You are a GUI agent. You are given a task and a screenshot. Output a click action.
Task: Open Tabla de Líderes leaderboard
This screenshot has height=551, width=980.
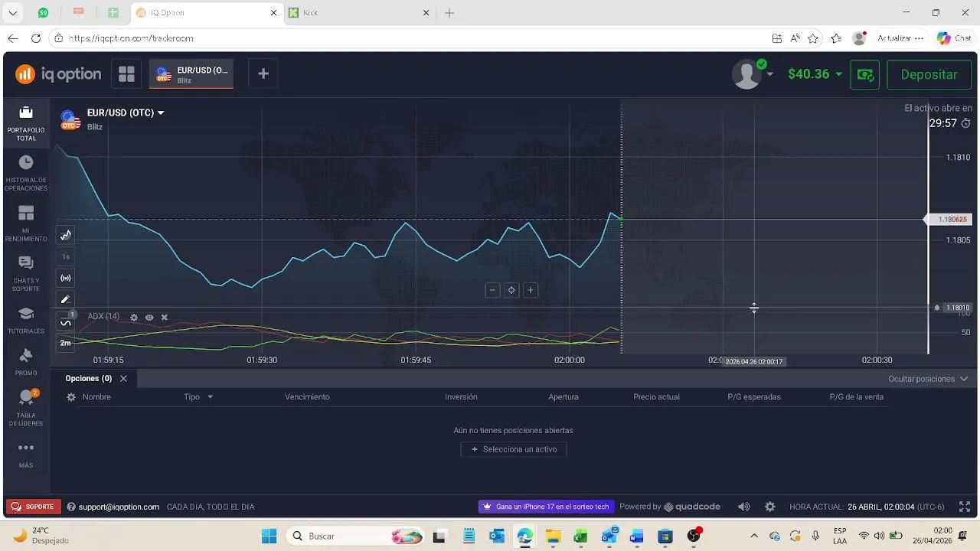[26, 409]
